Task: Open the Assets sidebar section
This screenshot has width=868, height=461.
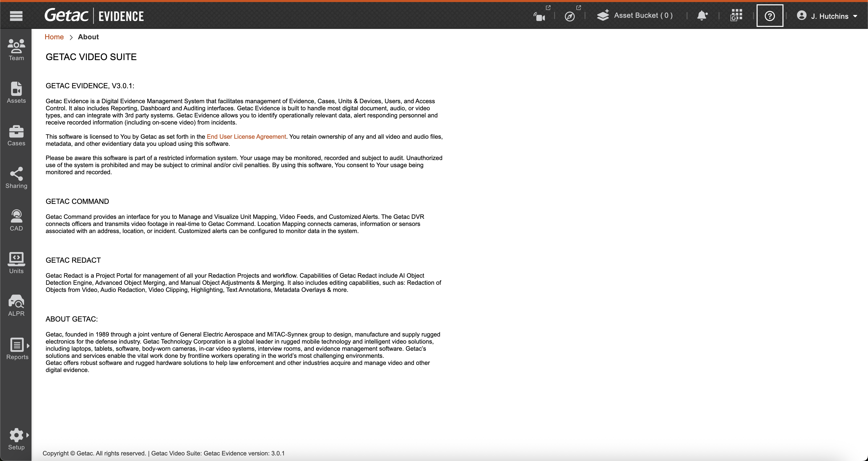Action: (x=16, y=93)
